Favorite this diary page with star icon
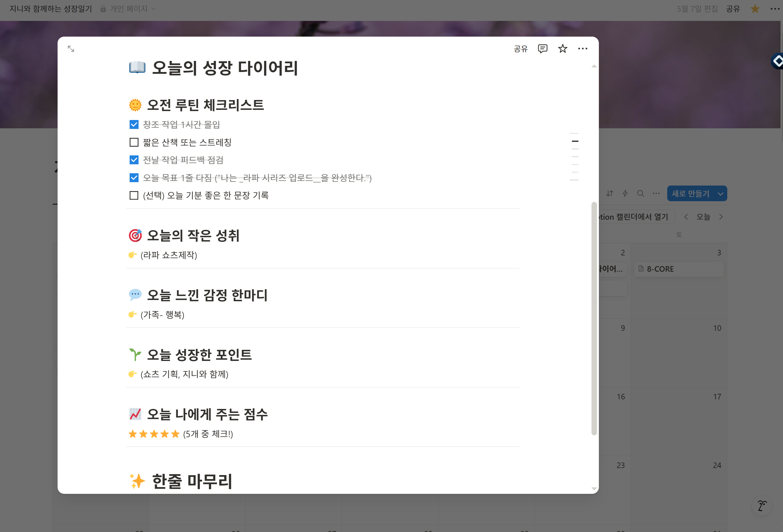The height and width of the screenshot is (532, 783). coord(563,49)
